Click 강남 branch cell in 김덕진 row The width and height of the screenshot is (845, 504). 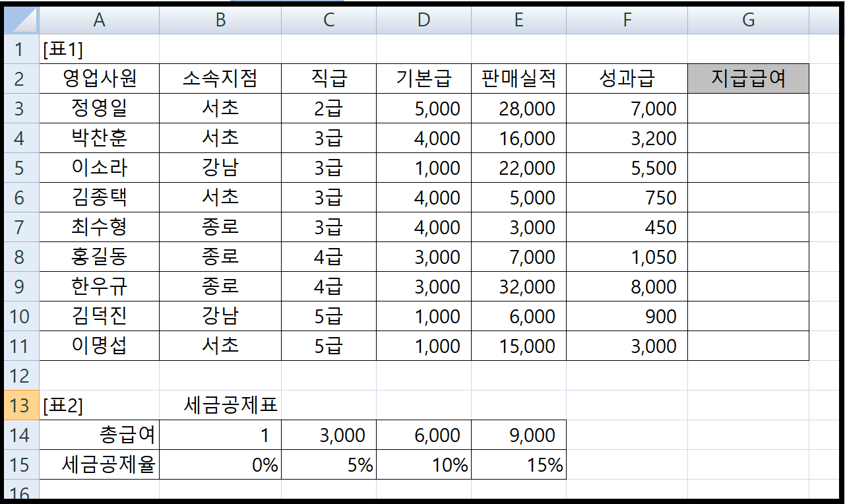220,316
